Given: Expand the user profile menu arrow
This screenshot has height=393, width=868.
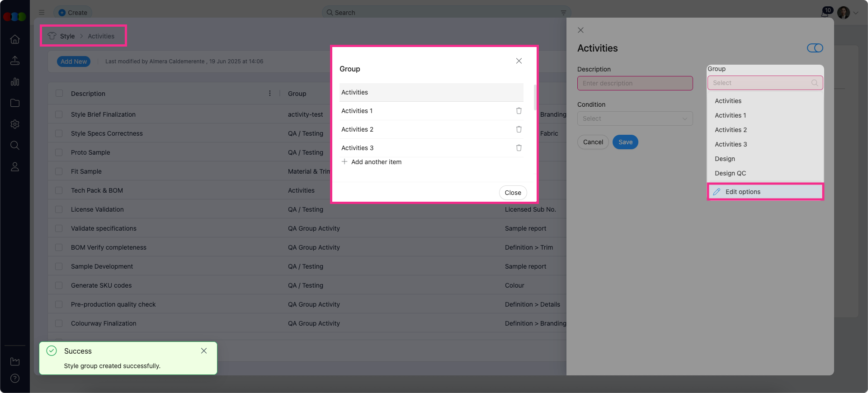Looking at the screenshot, I should click(855, 13).
